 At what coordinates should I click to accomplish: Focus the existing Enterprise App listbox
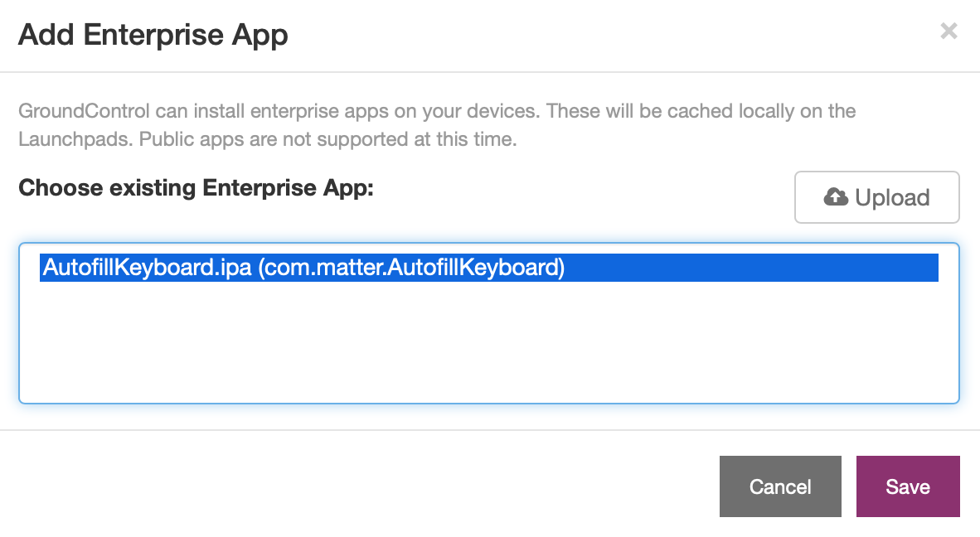click(488, 323)
